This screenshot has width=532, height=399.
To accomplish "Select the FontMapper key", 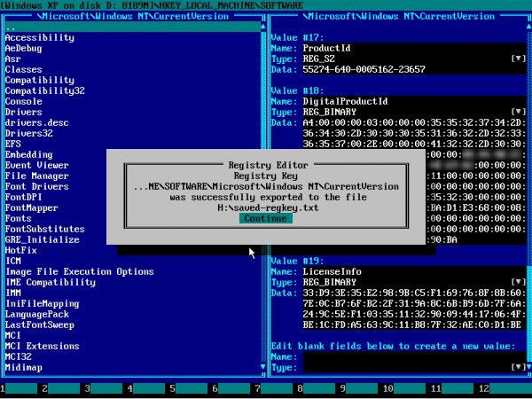I will (32, 207).
